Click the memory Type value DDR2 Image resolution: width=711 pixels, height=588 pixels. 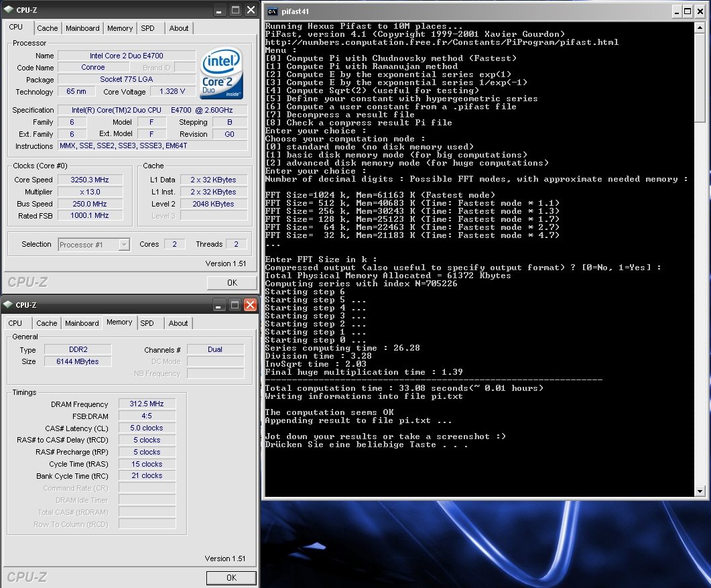click(x=78, y=349)
